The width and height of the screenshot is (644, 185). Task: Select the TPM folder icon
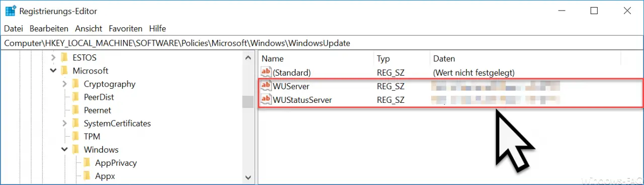tap(75, 136)
